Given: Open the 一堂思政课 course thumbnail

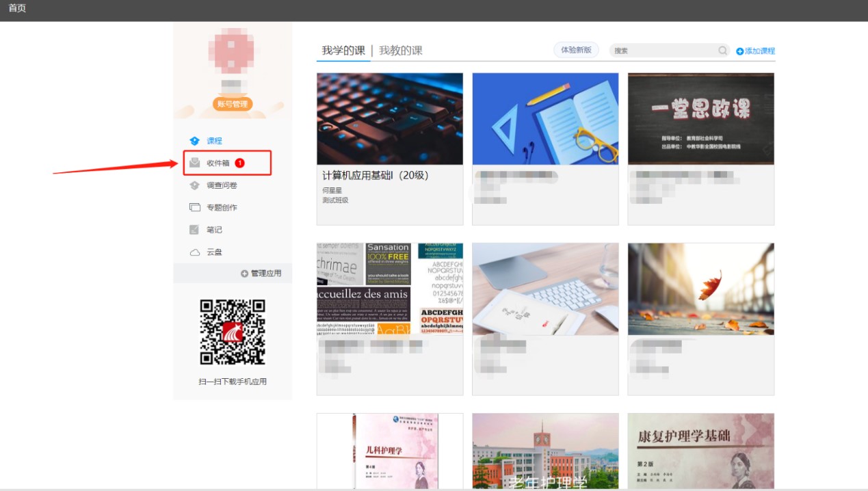Looking at the screenshot, I should click(700, 118).
